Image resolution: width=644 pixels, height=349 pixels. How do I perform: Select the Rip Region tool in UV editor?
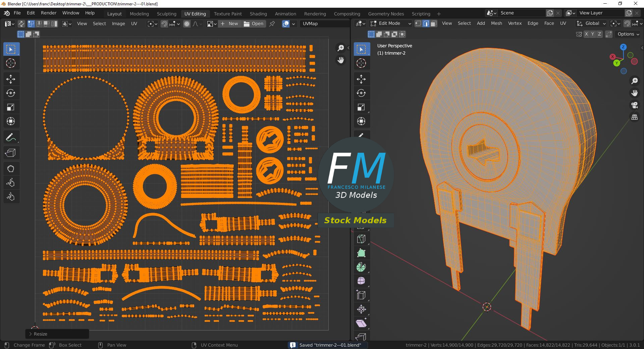coord(11,153)
